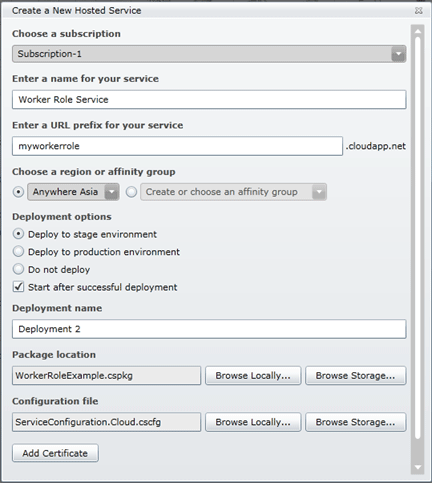The height and width of the screenshot is (483, 432).
Task: Browse Locally for the package location
Action: click(x=253, y=376)
